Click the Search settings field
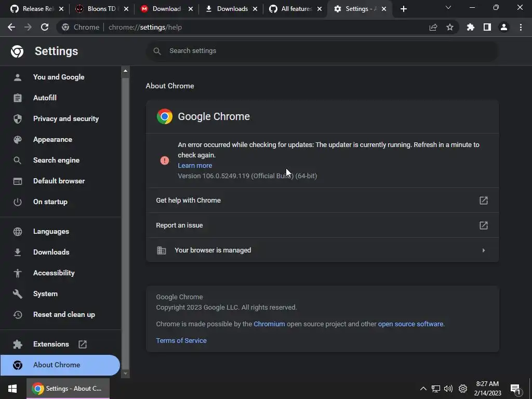The width and height of the screenshot is (532, 399). (x=322, y=51)
